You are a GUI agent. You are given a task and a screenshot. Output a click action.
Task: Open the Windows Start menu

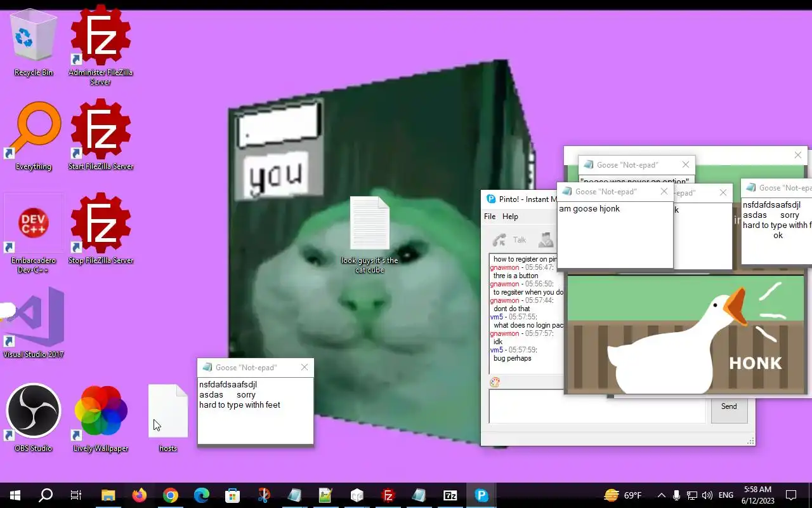point(15,495)
